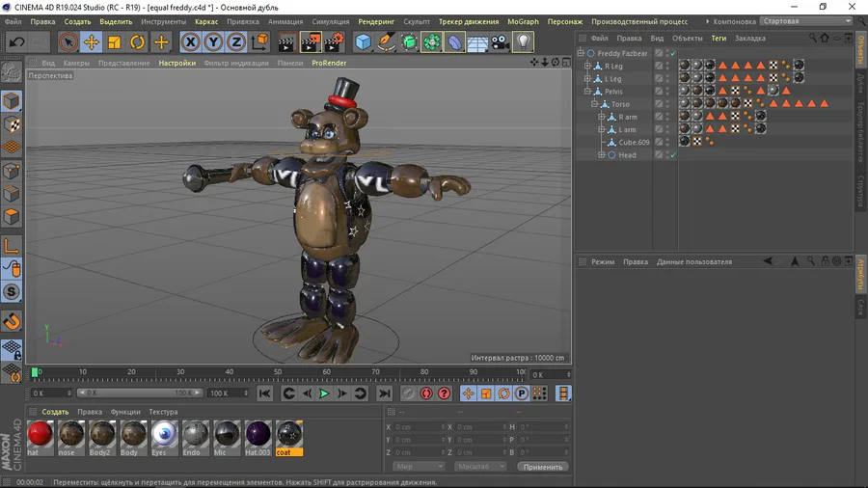Toggle layer checkbox for L arm
The image size is (868, 488).
pyautogui.click(x=659, y=129)
